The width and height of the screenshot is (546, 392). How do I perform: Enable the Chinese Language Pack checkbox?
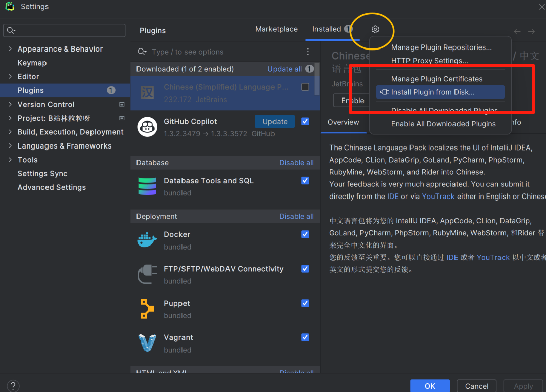point(305,87)
